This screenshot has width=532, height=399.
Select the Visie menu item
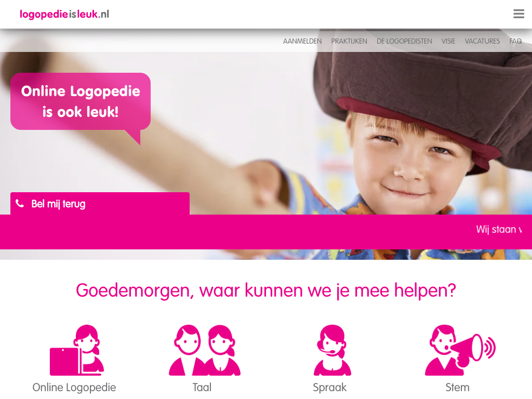[x=448, y=42]
